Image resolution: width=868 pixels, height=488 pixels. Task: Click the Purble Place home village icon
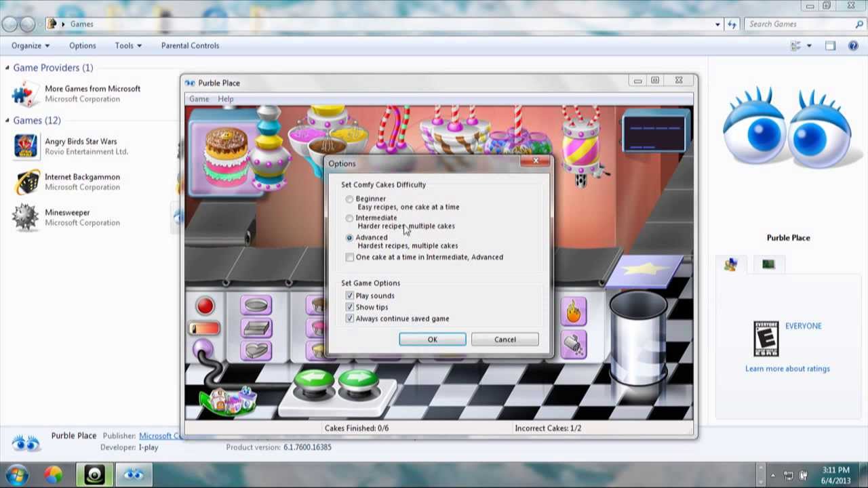pos(228,400)
